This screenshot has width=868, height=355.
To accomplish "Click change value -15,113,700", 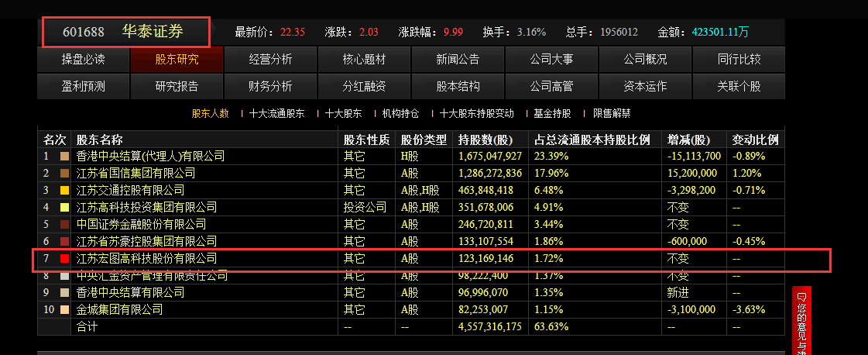I will pos(695,157).
